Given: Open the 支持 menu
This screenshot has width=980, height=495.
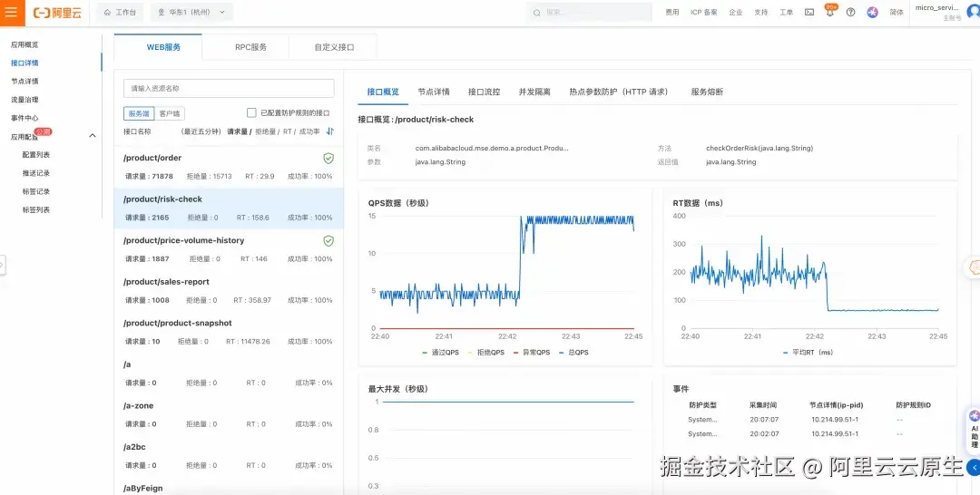Looking at the screenshot, I should pos(760,13).
